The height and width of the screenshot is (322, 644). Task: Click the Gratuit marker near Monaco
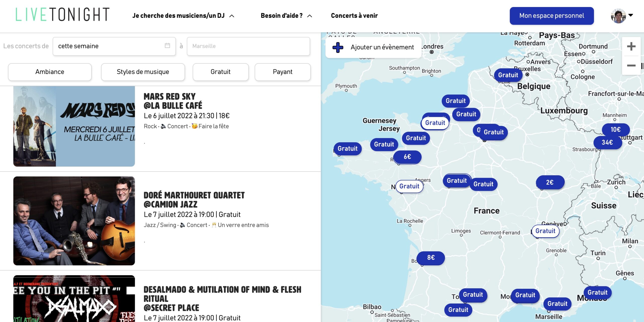pos(597,293)
